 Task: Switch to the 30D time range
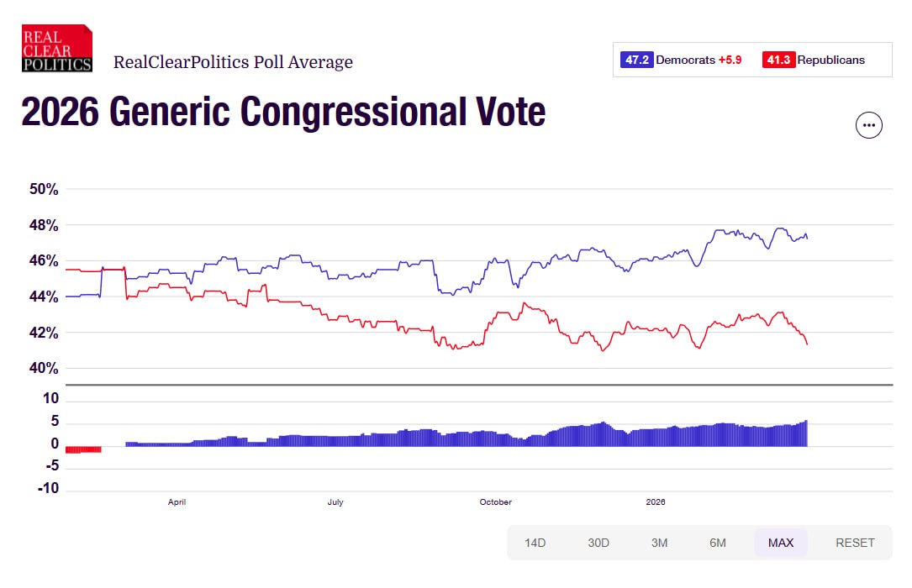598,543
